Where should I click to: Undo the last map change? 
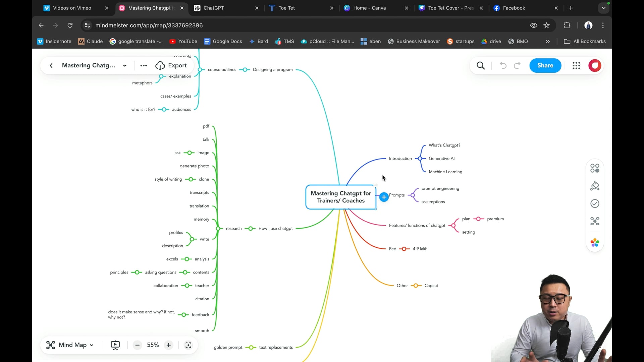click(503, 65)
